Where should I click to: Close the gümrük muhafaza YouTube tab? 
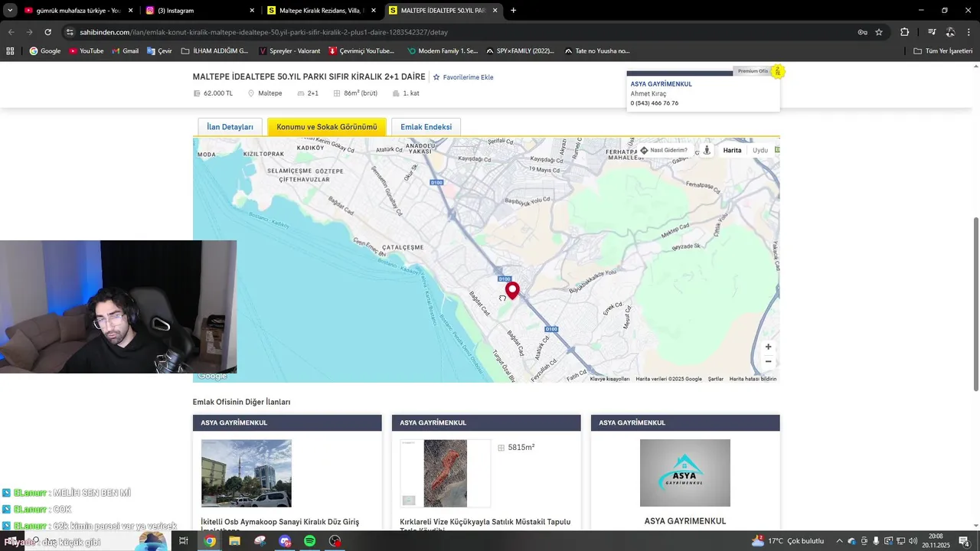[x=131, y=11]
